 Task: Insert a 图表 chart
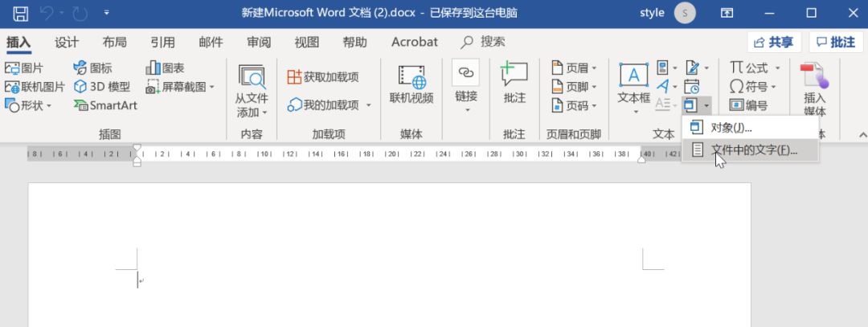coord(165,68)
